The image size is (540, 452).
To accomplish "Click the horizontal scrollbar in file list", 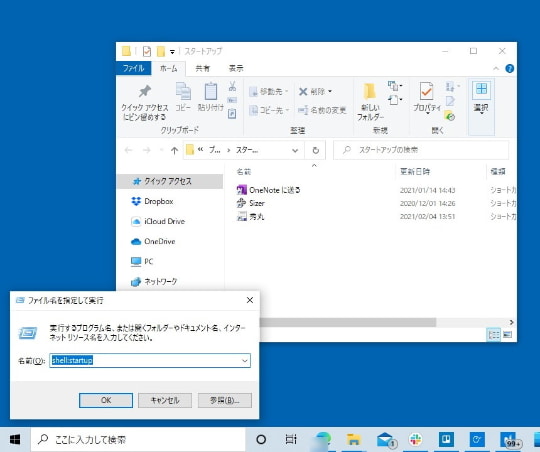I will point(348,322).
